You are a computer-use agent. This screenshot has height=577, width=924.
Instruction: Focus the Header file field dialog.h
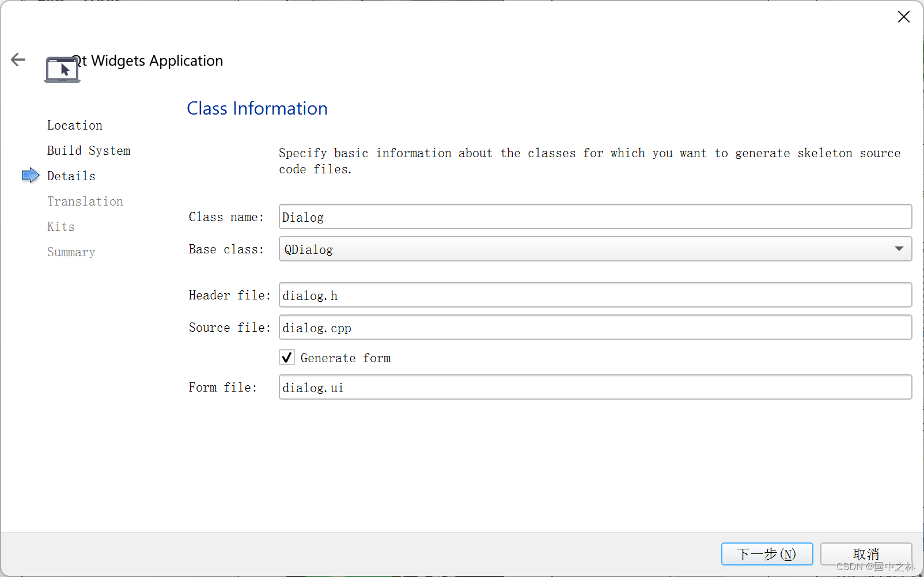(595, 295)
